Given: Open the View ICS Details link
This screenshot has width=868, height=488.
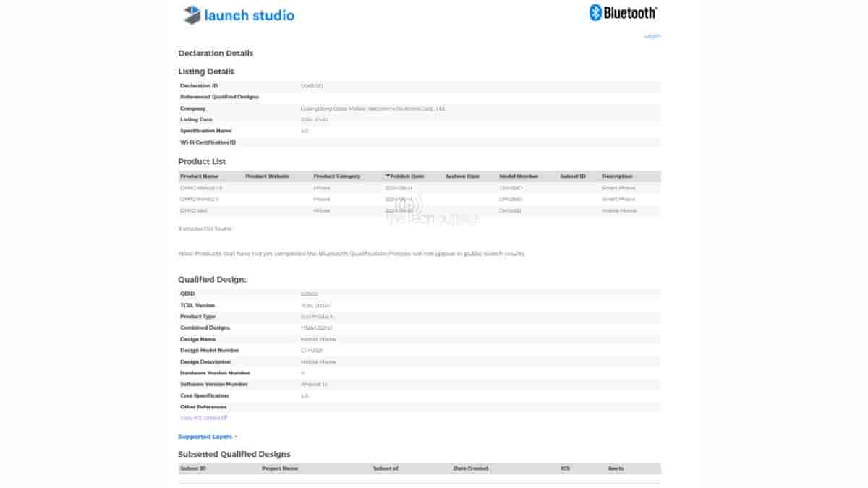Looking at the screenshot, I should pyautogui.click(x=200, y=418).
